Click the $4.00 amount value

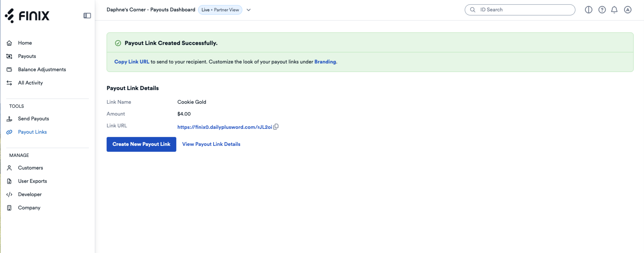point(184,114)
